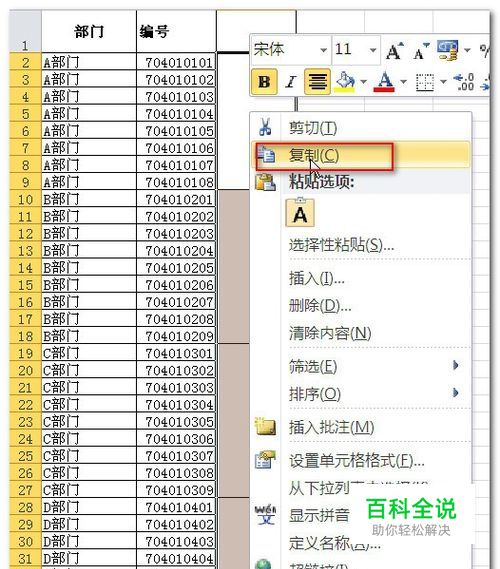Open Paste Special (选择性粘贴) dialog
The image size is (500, 569).
[341, 245]
